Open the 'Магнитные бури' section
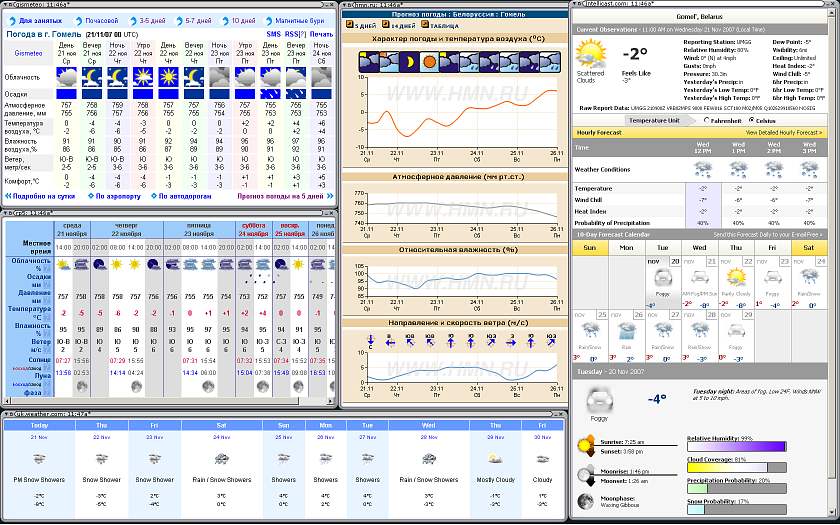Viewport: 840px width, 525px height. click(x=300, y=20)
